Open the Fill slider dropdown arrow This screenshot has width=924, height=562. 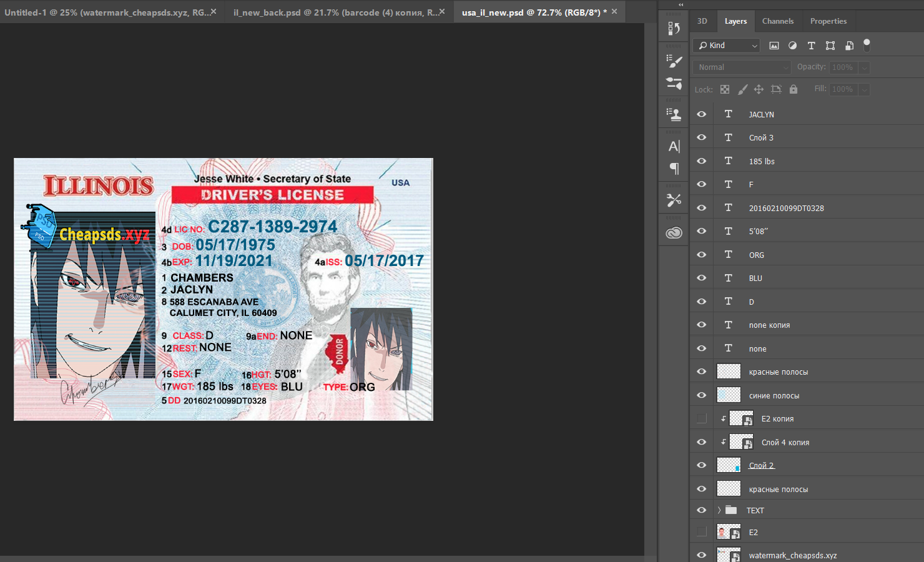click(864, 89)
